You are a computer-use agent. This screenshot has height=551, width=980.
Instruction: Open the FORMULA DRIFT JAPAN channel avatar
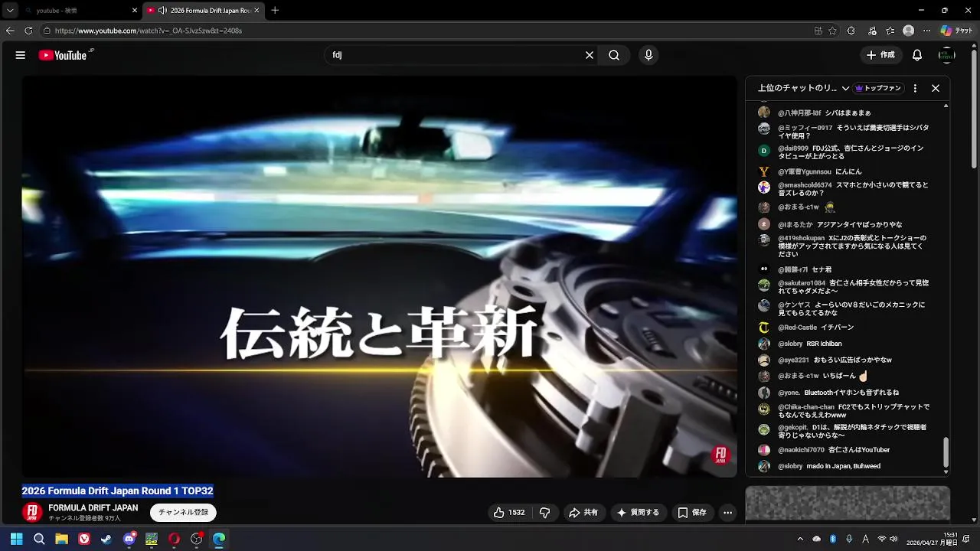32,512
